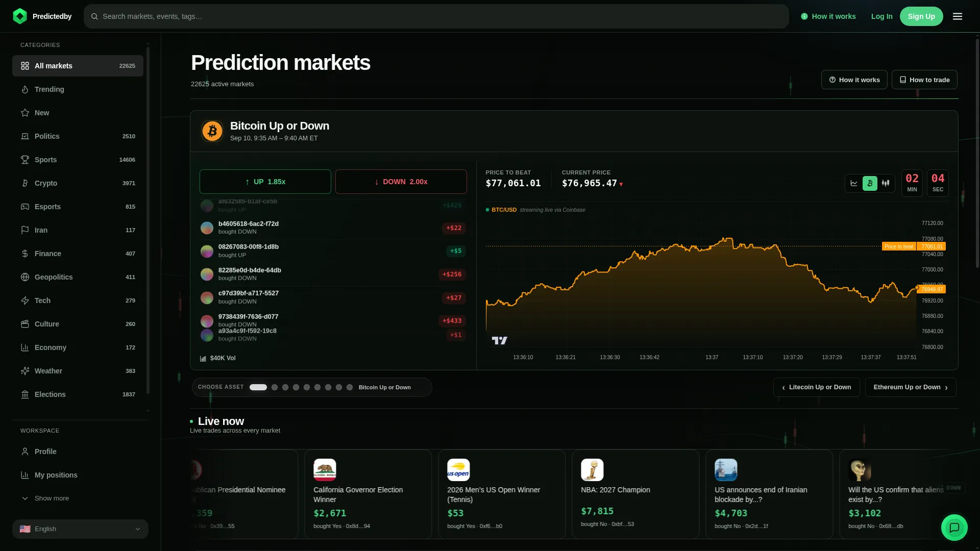The height and width of the screenshot is (551, 980).
Task: Click the search markets input field
Action: 436,16
